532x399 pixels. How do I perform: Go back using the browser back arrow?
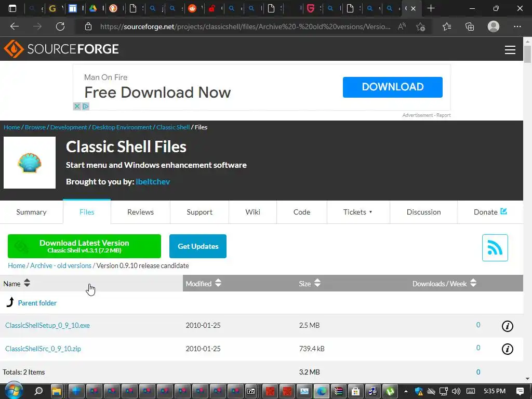click(x=14, y=26)
